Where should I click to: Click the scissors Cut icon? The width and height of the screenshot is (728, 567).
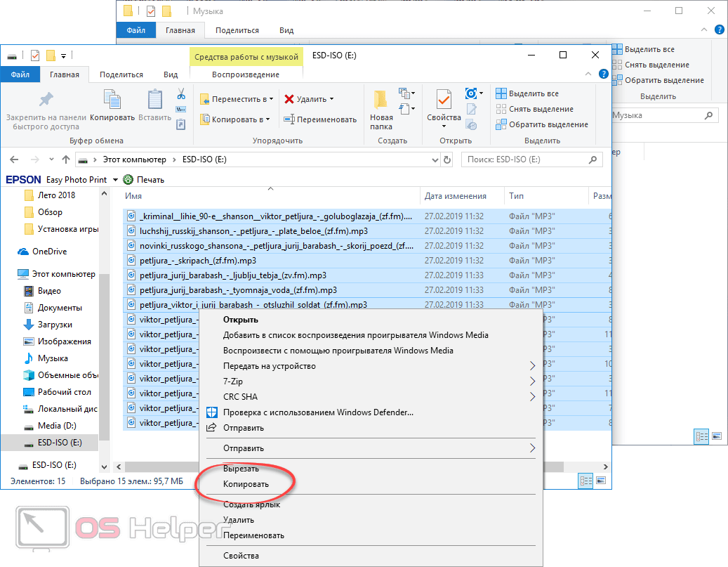(180, 94)
